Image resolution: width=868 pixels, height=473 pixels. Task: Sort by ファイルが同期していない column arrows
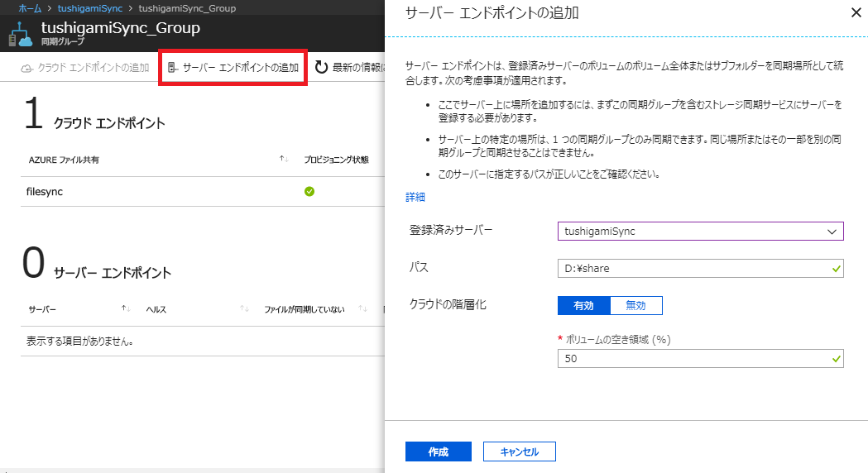point(363,308)
